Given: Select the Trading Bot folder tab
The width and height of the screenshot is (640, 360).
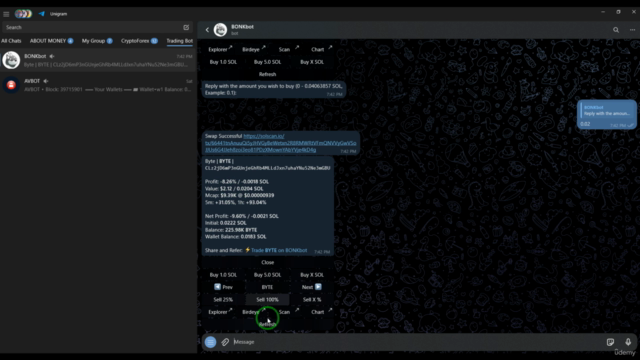Looking at the screenshot, I should coord(180,41).
